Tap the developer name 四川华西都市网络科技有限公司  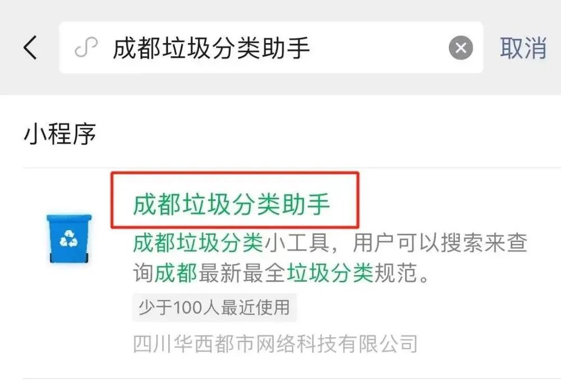(x=275, y=344)
